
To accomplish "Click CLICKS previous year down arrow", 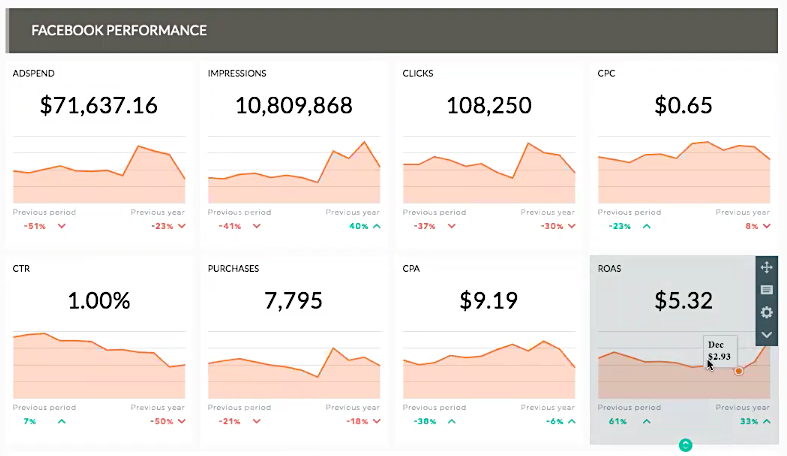I will pyautogui.click(x=572, y=226).
